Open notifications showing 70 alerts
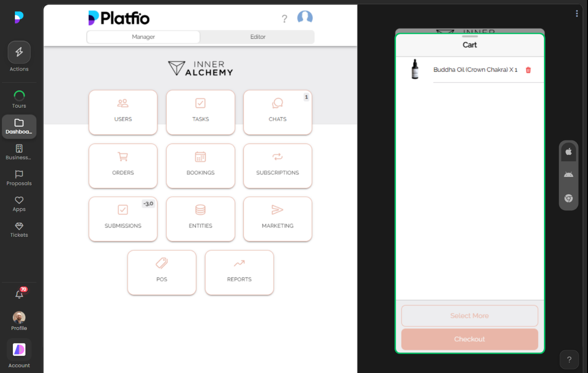The image size is (588, 373). 19,294
